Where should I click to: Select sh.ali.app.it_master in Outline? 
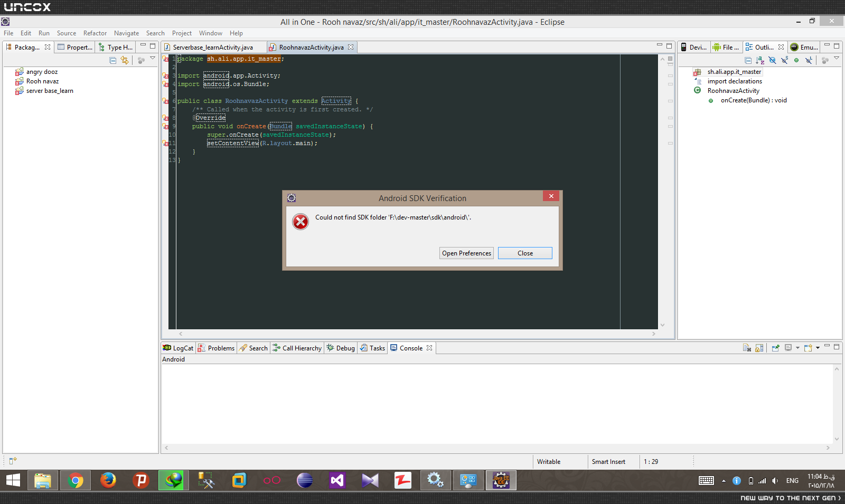click(x=734, y=72)
